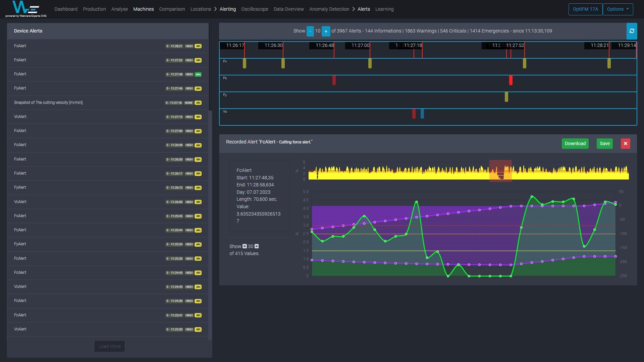This screenshot has height=362, width=644.
Task: Toggle the eye icon for FxAlert at 11:26:30
Action: 198,160
